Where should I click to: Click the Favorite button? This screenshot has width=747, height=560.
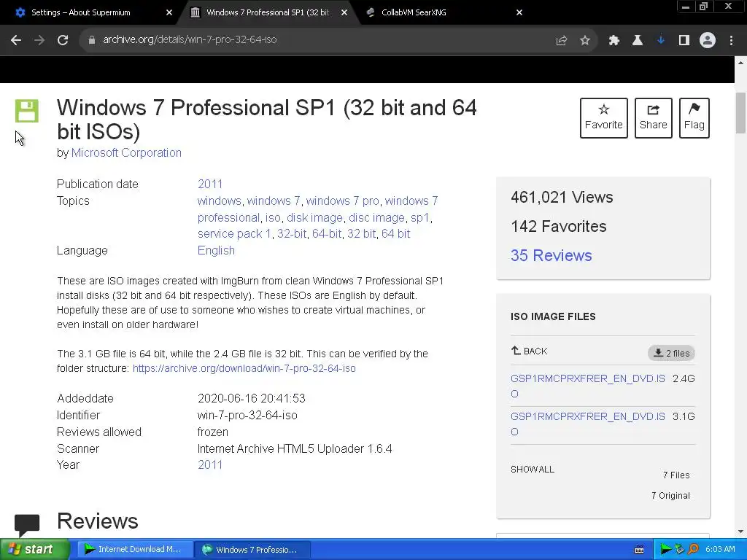click(x=603, y=118)
